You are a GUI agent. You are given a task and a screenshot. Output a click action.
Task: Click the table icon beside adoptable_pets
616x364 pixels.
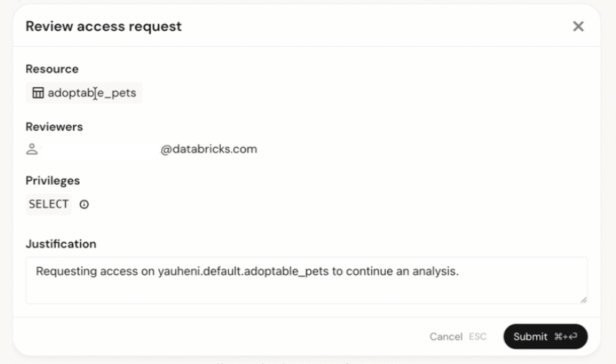click(x=38, y=93)
